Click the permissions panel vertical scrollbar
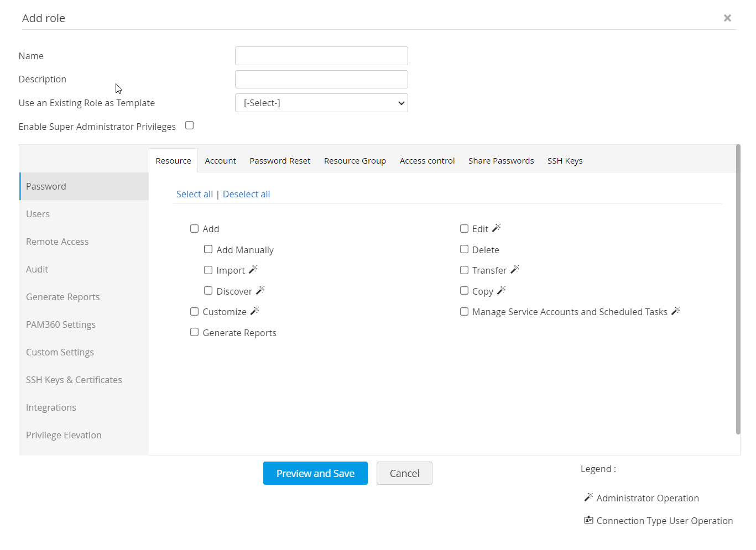The width and height of the screenshot is (756, 550). click(738, 287)
